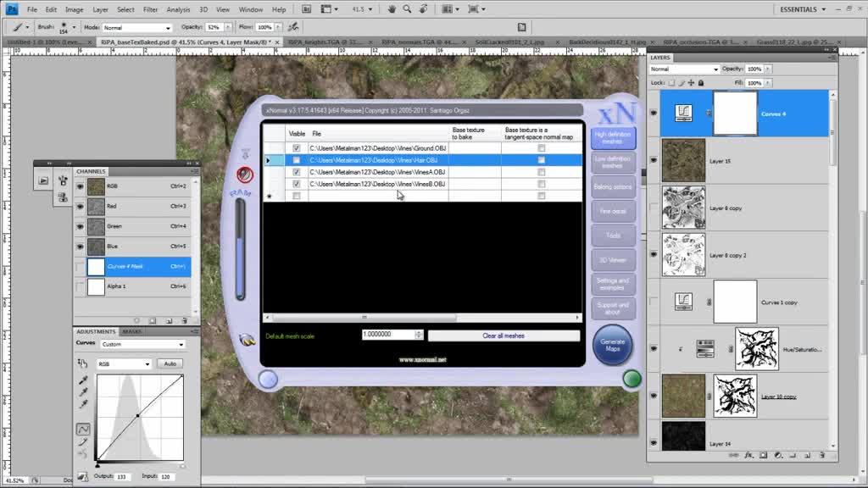Click the xNormal red circular icon

click(245, 175)
